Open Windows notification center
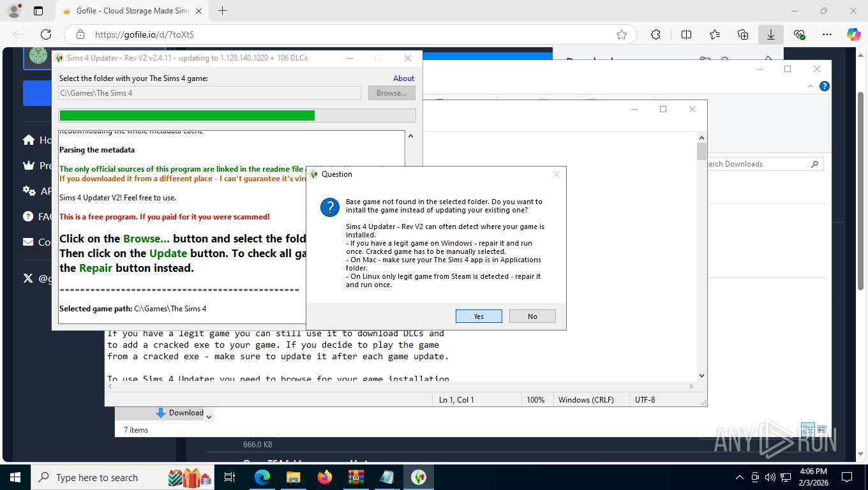Image resolution: width=868 pixels, height=490 pixels. [x=847, y=477]
